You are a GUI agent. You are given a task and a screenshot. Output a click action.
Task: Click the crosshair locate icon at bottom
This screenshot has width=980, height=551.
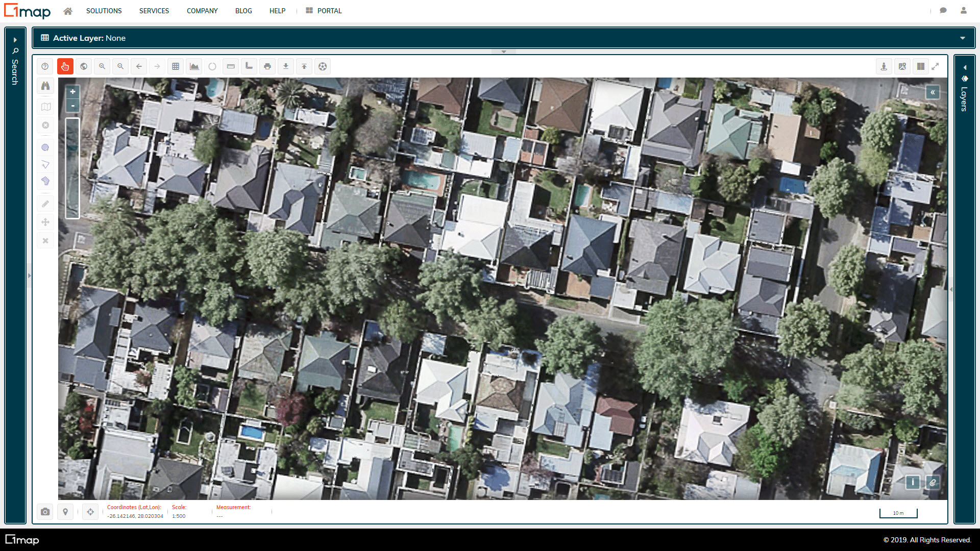coord(90,512)
